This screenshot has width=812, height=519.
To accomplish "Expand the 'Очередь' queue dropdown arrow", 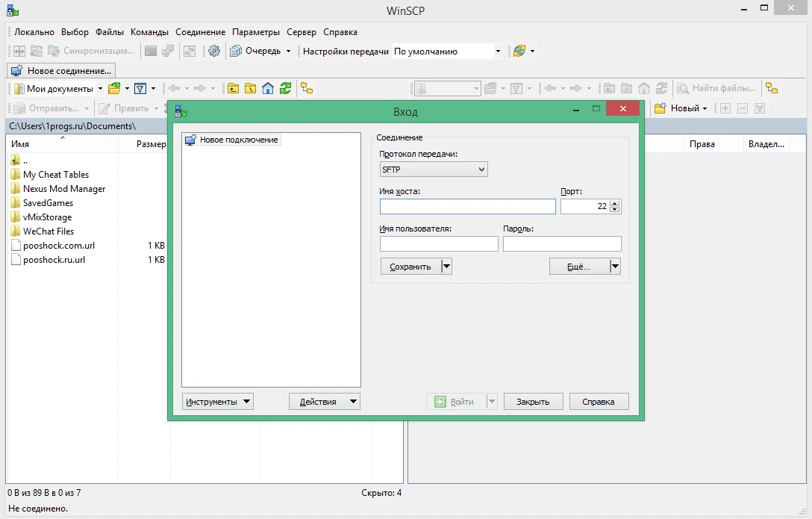I will pyautogui.click(x=288, y=52).
